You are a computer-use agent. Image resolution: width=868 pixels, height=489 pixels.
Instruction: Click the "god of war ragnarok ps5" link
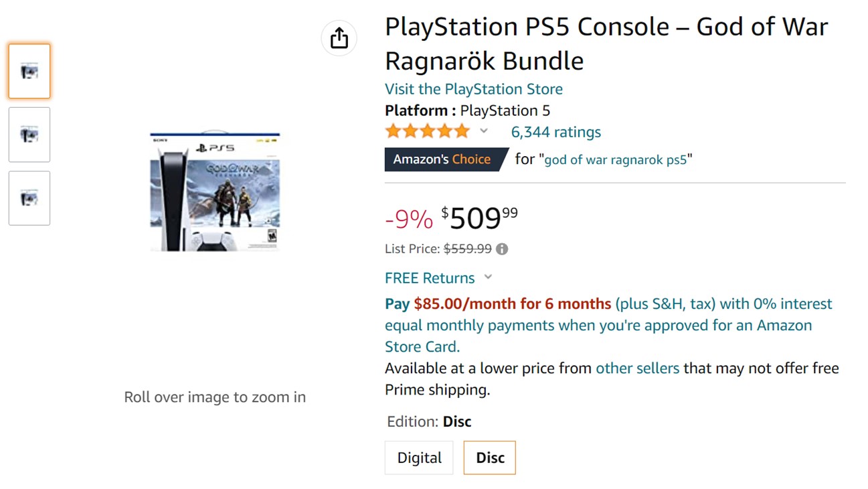coord(616,160)
